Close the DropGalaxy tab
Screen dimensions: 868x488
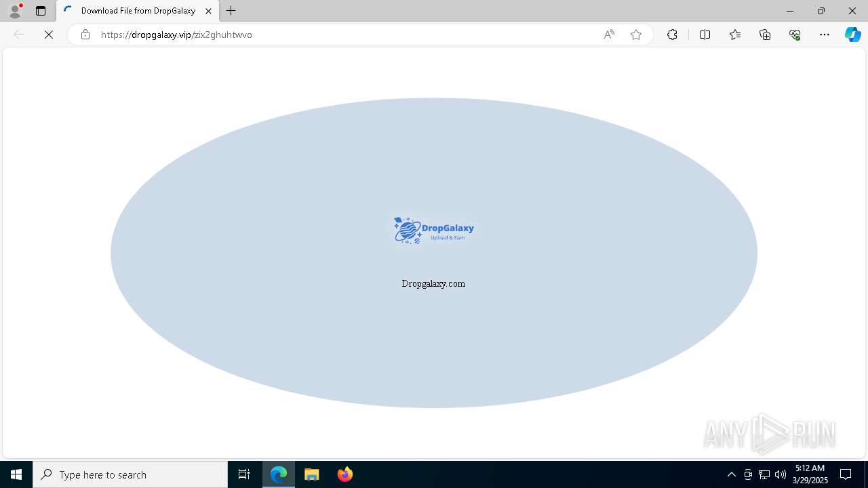pyautogui.click(x=208, y=11)
